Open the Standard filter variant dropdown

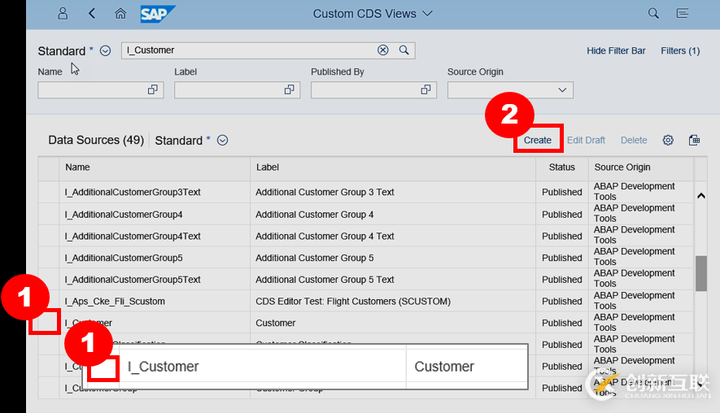point(105,51)
